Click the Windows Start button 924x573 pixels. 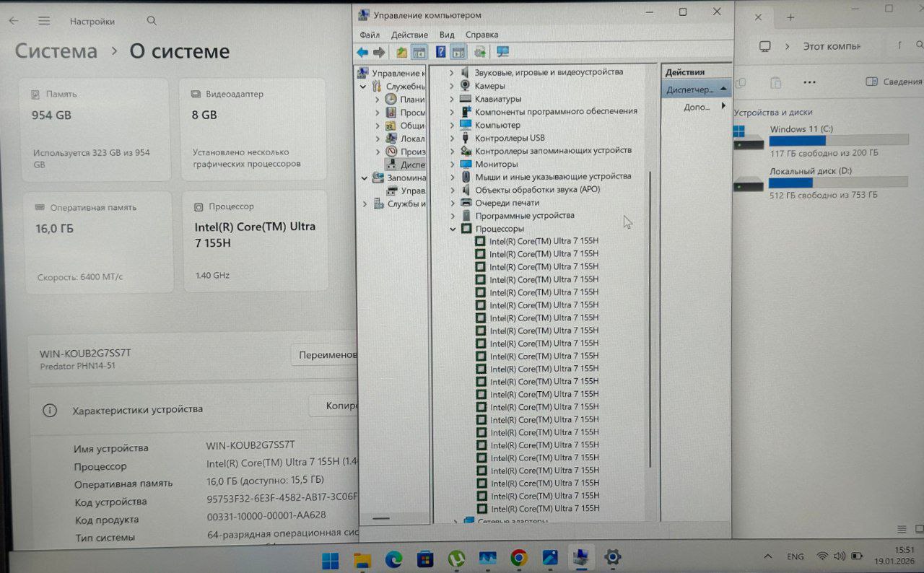coord(331,558)
